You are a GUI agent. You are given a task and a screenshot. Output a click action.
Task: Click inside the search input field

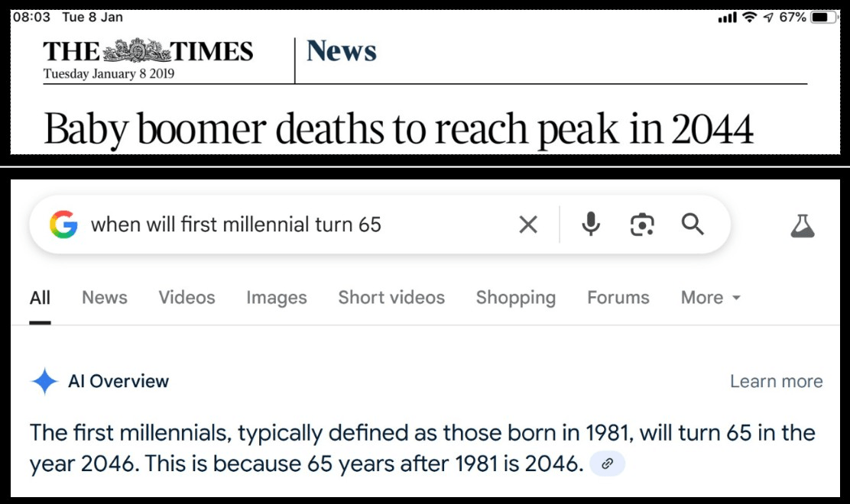click(x=290, y=225)
